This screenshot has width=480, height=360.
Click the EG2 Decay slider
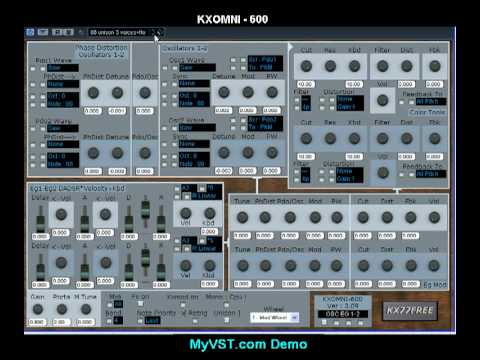click(129, 267)
